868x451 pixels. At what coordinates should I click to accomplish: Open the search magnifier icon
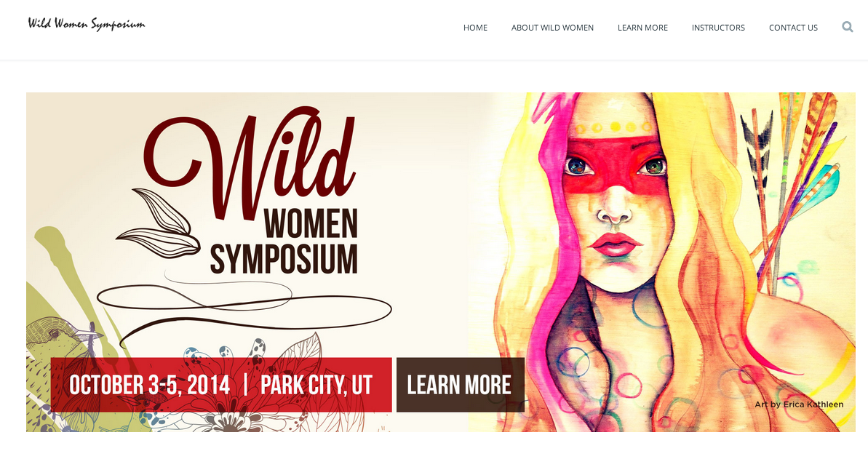coord(847,27)
